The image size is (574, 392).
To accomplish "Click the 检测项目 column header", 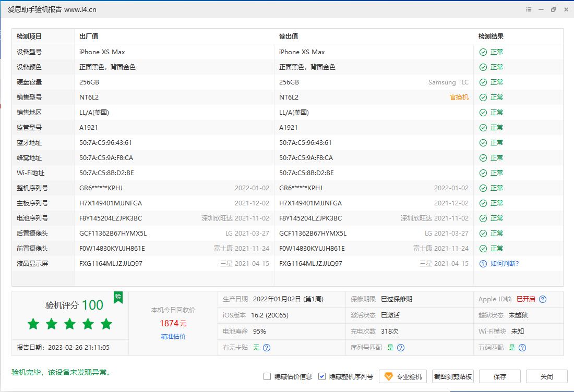I will pos(29,36).
